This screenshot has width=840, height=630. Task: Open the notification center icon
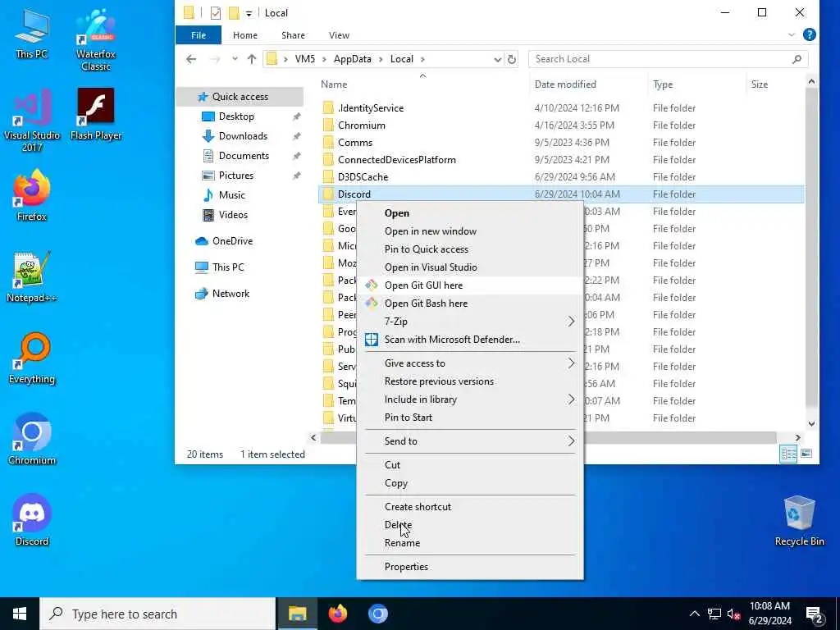click(815, 614)
